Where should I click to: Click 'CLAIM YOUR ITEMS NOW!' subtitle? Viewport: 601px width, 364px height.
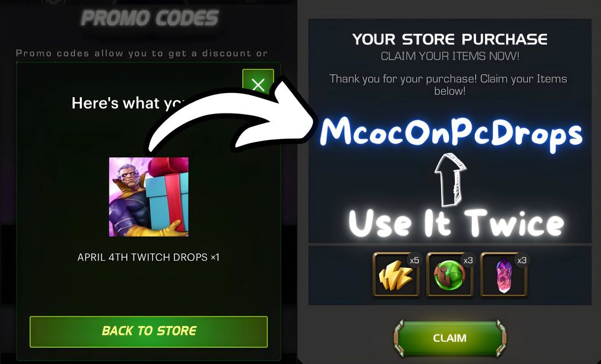tap(450, 56)
